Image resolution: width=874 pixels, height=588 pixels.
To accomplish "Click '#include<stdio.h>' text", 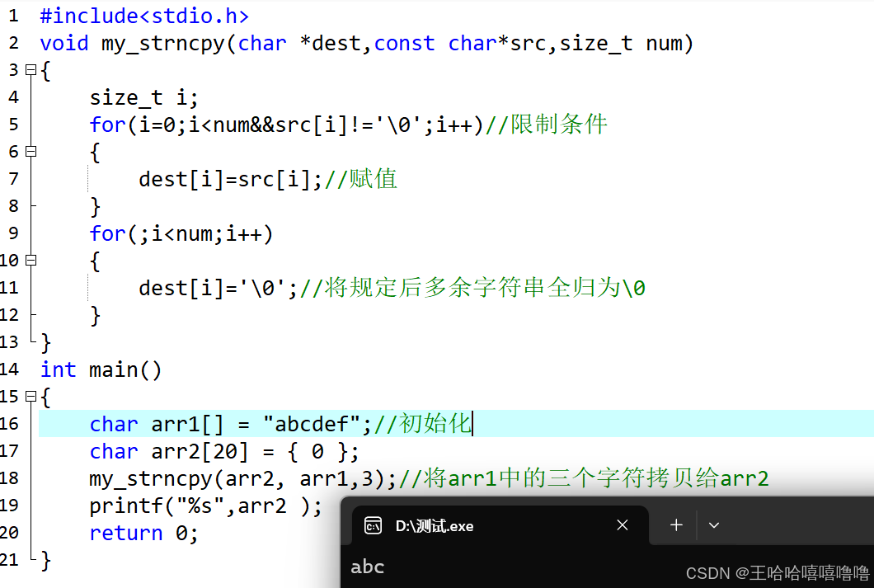I will [144, 16].
